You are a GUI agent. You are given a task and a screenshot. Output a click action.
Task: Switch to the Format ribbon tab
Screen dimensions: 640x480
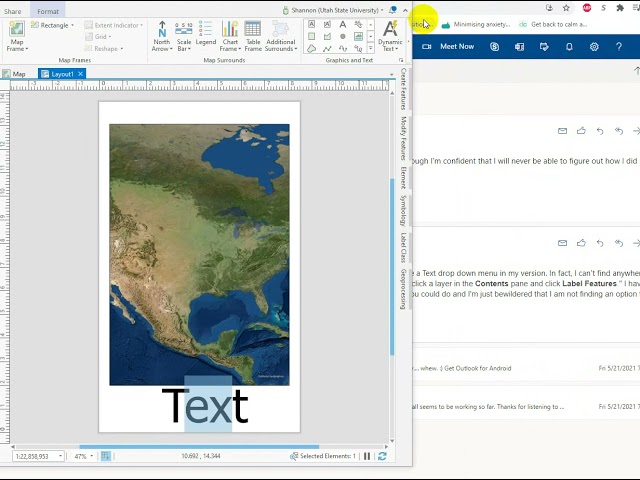(48, 11)
